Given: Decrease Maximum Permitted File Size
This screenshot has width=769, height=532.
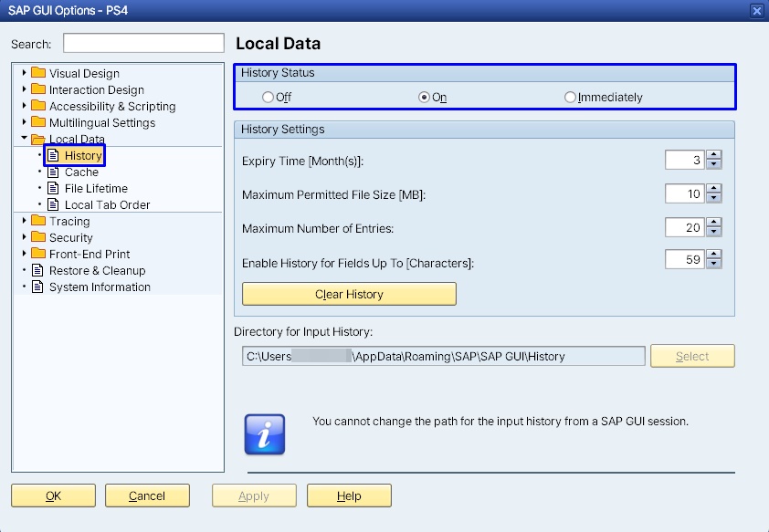Looking at the screenshot, I should [x=714, y=198].
